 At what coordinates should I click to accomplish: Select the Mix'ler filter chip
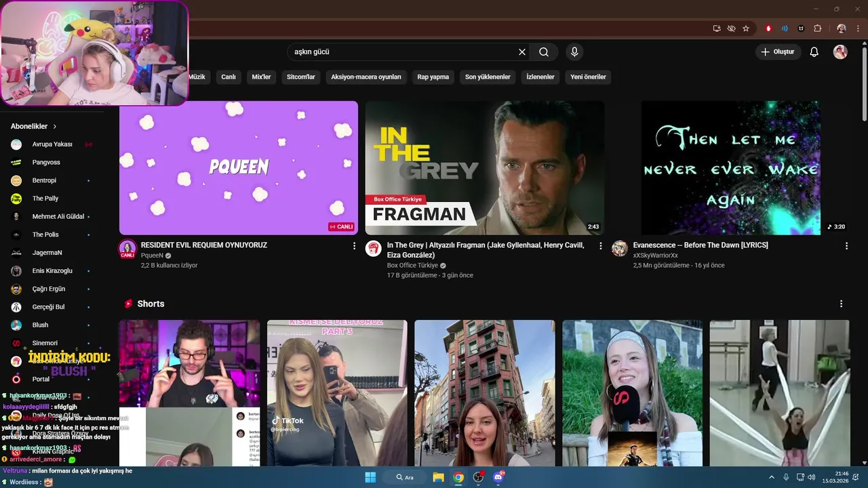(261, 77)
